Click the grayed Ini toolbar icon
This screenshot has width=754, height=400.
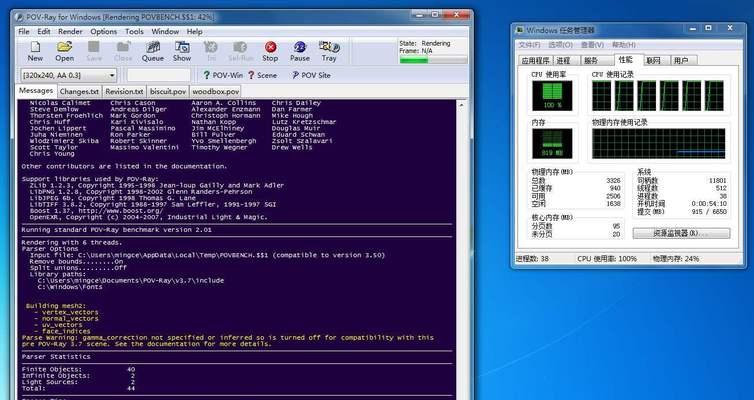[x=211, y=51]
